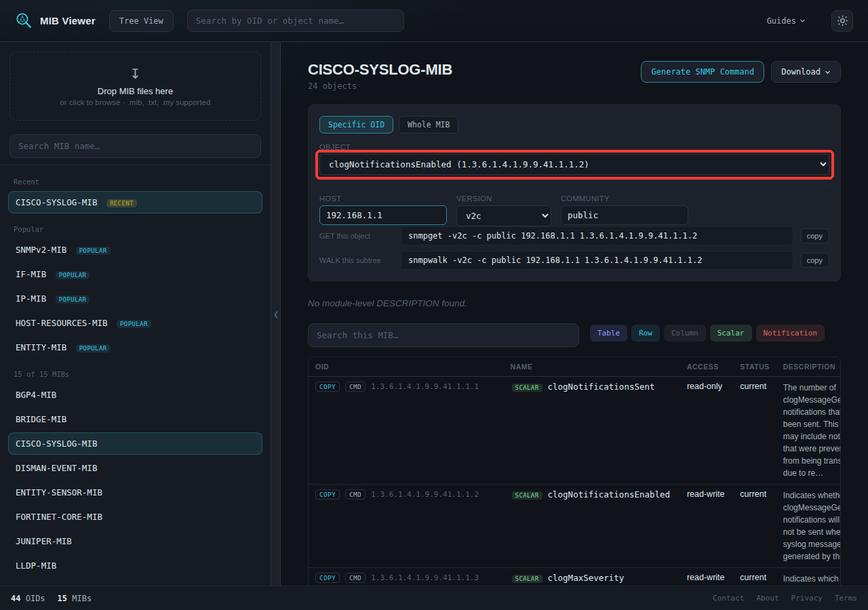Toggle the light/dark theme icon

coord(842,20)
